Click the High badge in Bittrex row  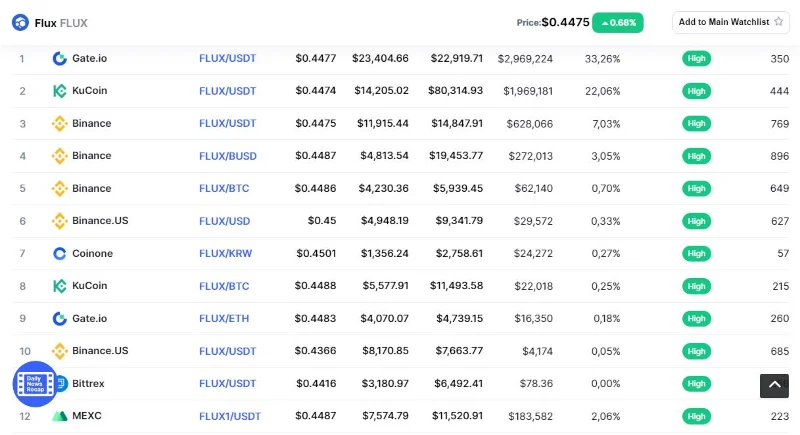click(696, 383)
